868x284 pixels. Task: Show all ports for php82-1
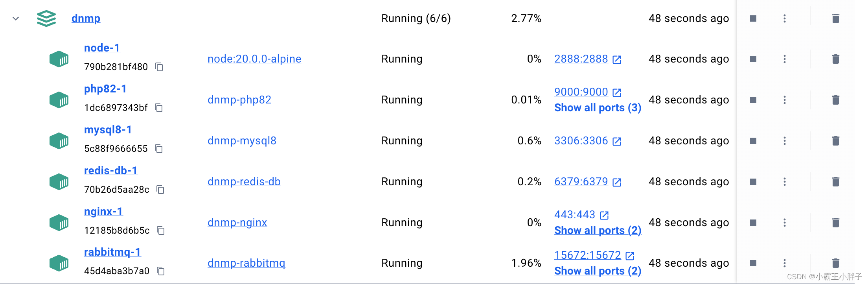(598, 107)
